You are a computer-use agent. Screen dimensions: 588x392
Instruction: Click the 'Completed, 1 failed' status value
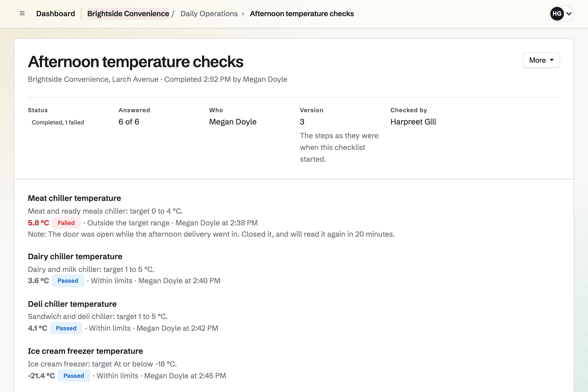pos(58,122)
